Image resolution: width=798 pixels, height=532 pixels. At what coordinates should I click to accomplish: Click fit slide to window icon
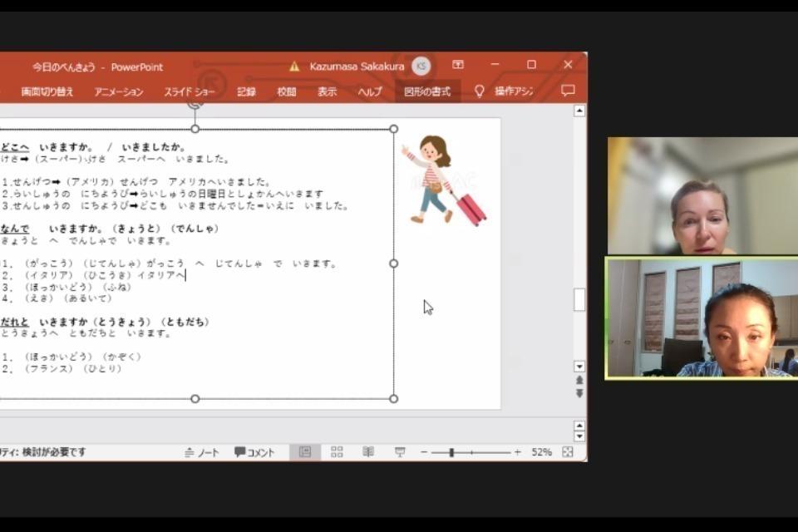pyautogui.click(x=568, y=452)
